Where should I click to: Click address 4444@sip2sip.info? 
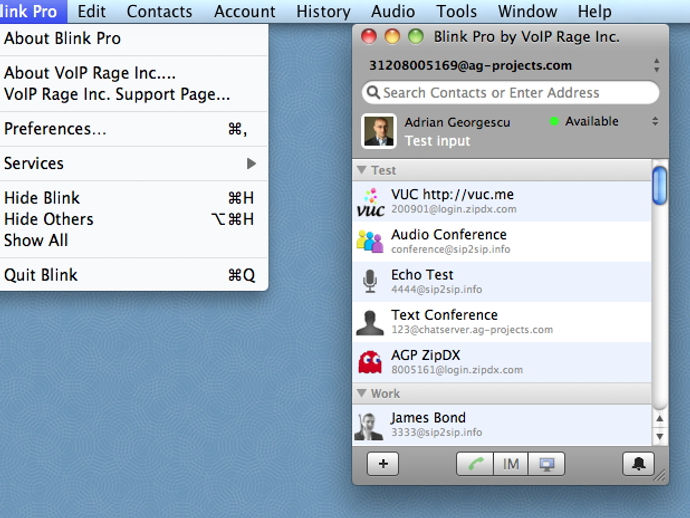(x=437, y=289)
